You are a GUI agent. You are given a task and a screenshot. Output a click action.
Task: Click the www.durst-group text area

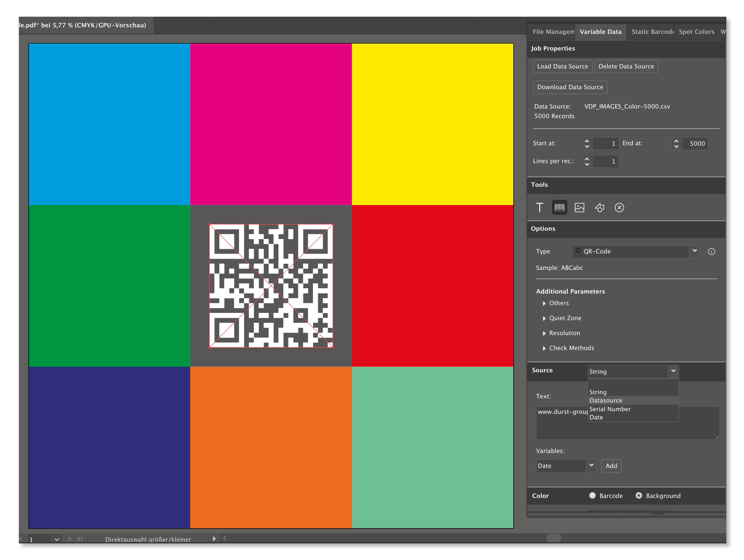(628, 423)
